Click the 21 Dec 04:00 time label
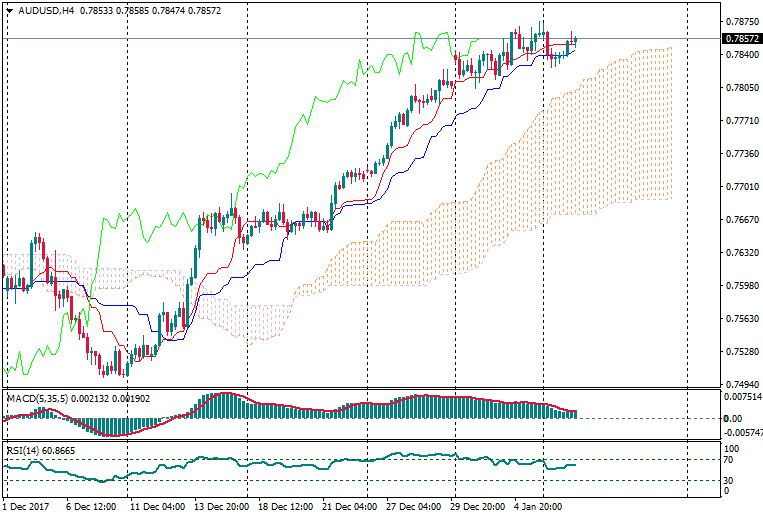Viewport: 763px width, 518px height. click(x=350, y=507)
